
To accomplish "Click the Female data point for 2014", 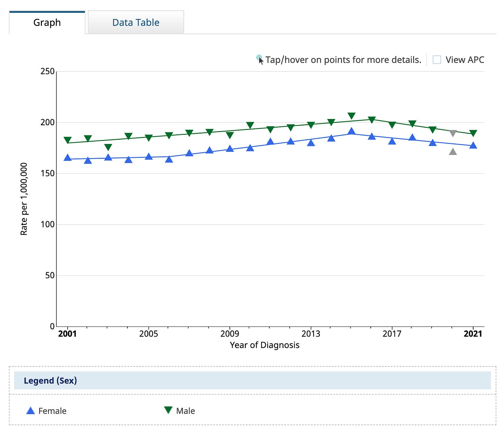I will pos(331,138).
